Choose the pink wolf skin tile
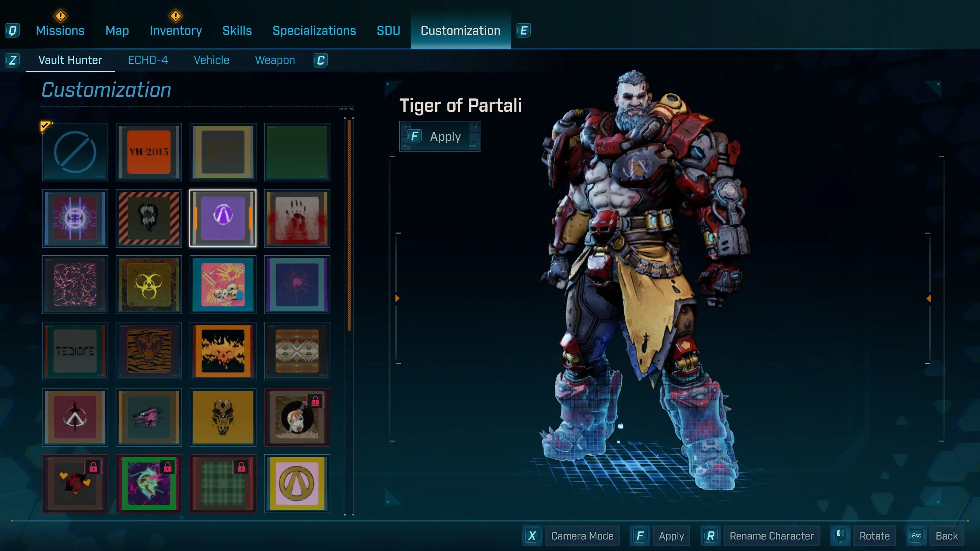Viewport: 980px width, 551px height. click(x=149, y=417)
